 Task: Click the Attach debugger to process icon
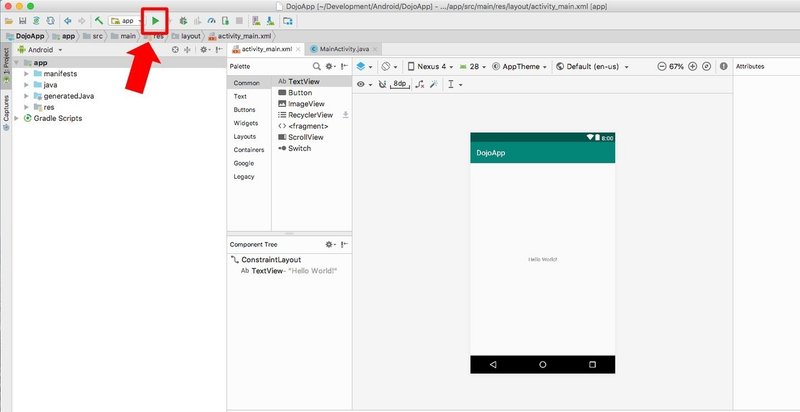click(x=225, y=21)
